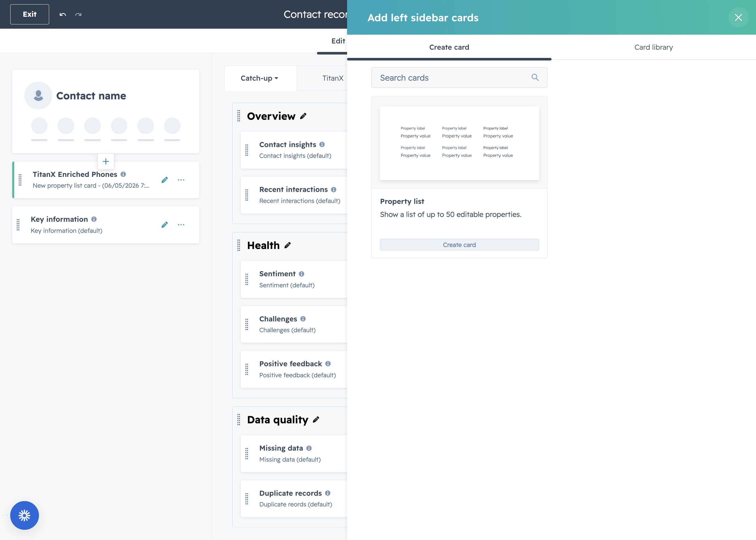756x540 pixels.
Task: Click the Exit button
Action: click(x=30, y=14)
